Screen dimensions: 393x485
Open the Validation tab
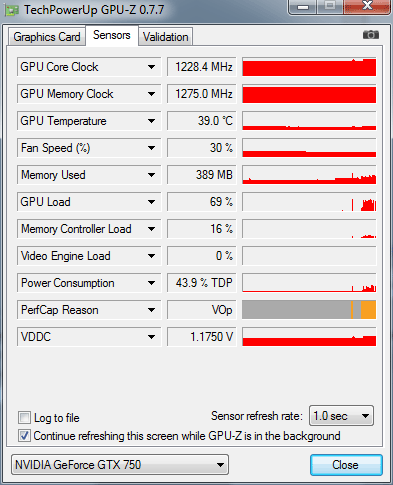(166, 36)
